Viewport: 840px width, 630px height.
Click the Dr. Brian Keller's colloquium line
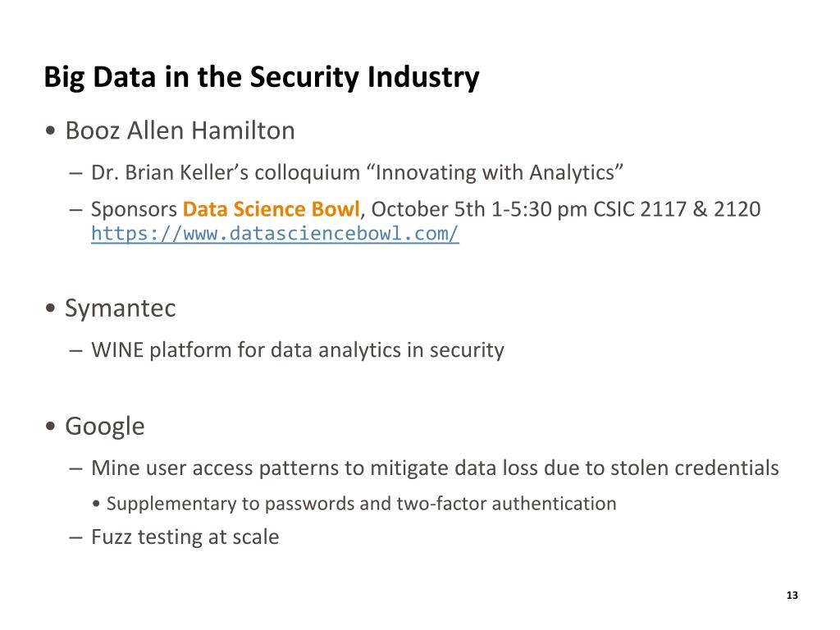[x=358, y=173]
